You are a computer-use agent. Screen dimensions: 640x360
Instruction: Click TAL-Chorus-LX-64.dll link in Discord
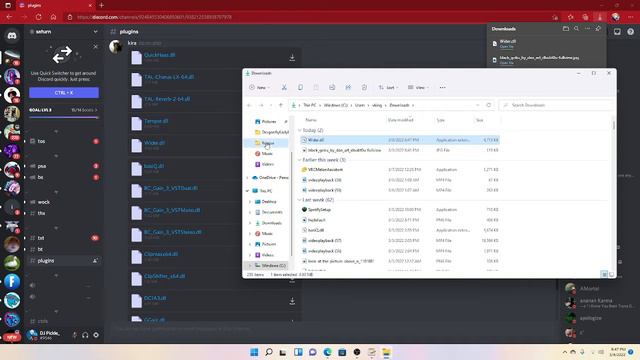[x=169, y=77]
